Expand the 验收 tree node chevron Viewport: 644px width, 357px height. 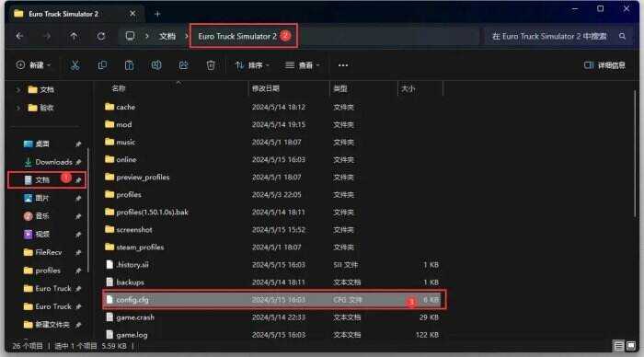pyautogui.click(x=18, y=108)
